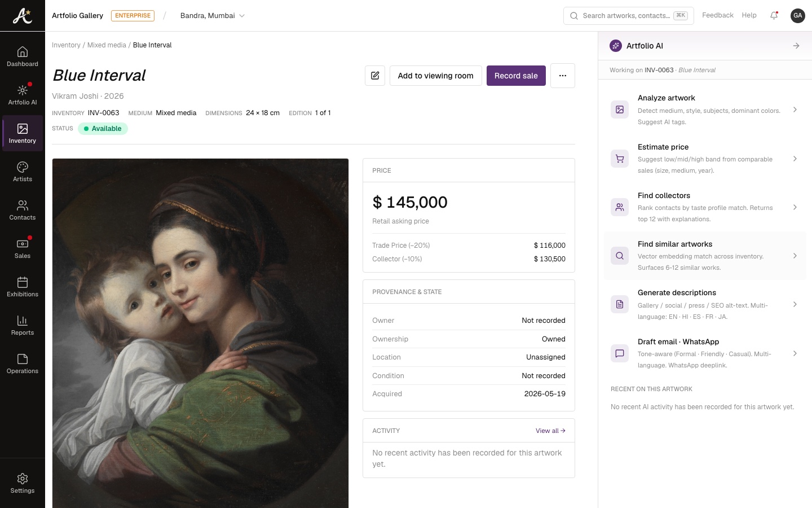The height and width of the screenshot is (508, 812).
Task: Open the Reports section
Action: [x=23, y=325]
